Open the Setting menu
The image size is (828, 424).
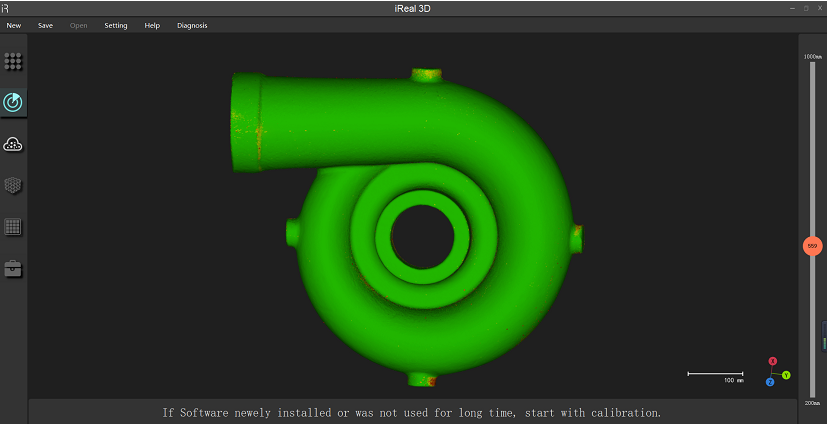(x=116, y=25)
